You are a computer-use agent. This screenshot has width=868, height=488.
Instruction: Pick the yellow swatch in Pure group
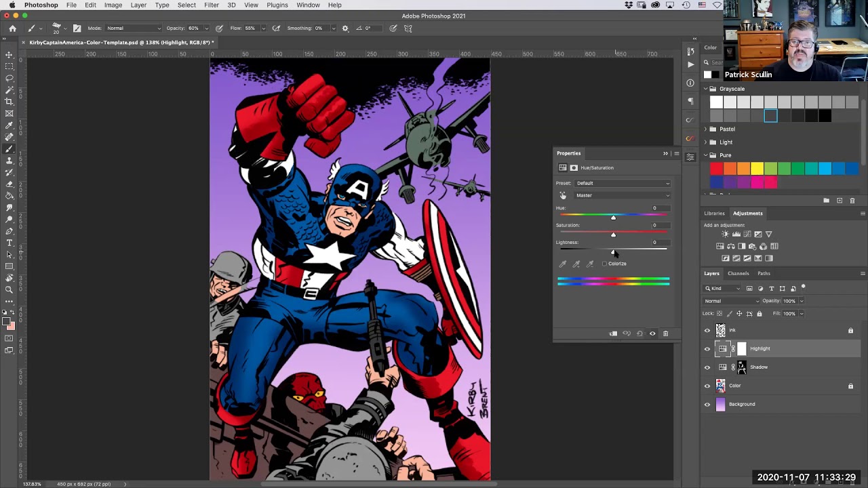click(x=757, y=169)
